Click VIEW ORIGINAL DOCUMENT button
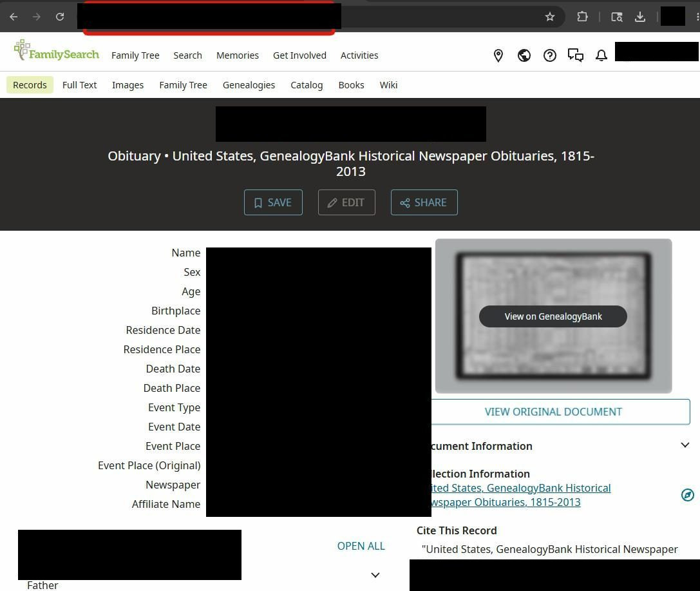This screenshot has width=700, height=591. click(561, 412)
